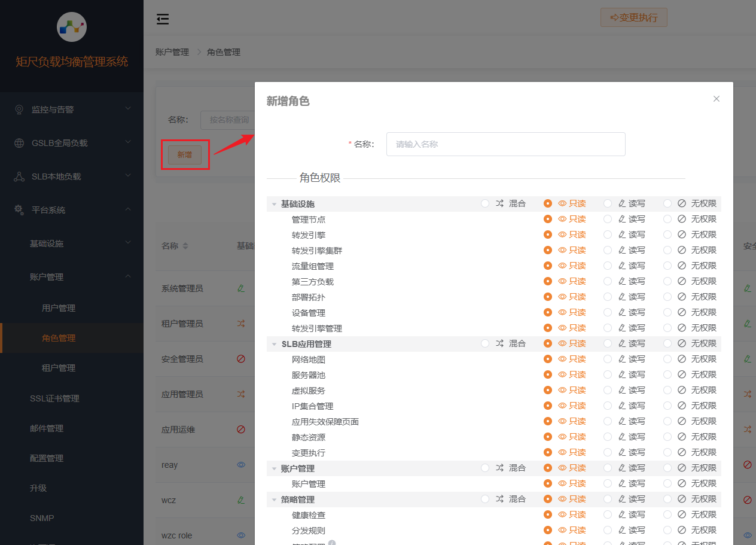Click the shuffle icon in SLB应用管理 mixed option

pos(499,343)
